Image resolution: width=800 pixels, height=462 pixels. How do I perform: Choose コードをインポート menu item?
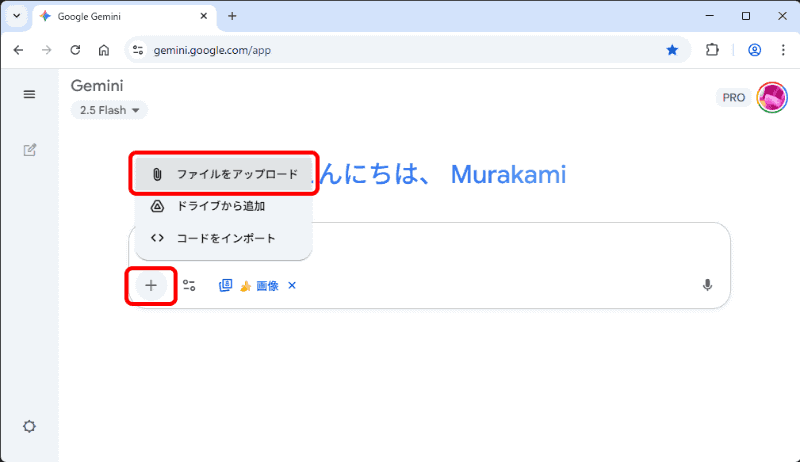click(x=224, y=238)
